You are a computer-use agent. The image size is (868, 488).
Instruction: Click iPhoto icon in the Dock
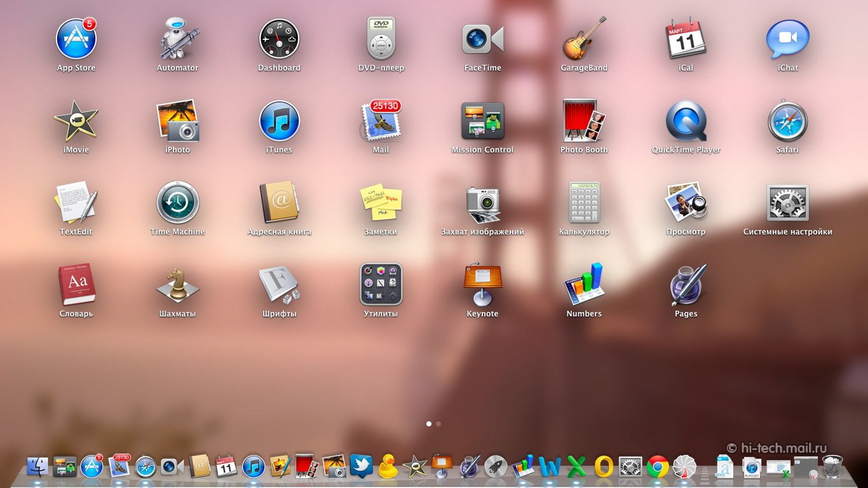pyautogui.click(x=334, y=466)
